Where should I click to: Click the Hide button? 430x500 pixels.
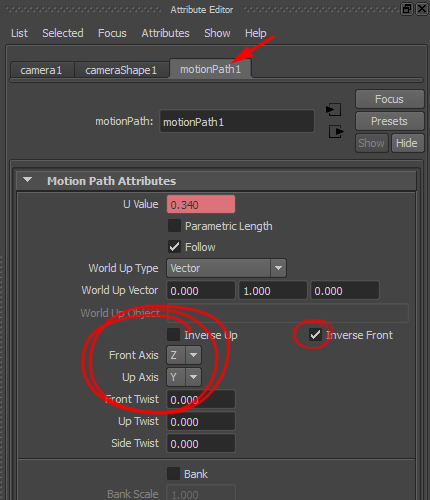[x=407, y=143]
